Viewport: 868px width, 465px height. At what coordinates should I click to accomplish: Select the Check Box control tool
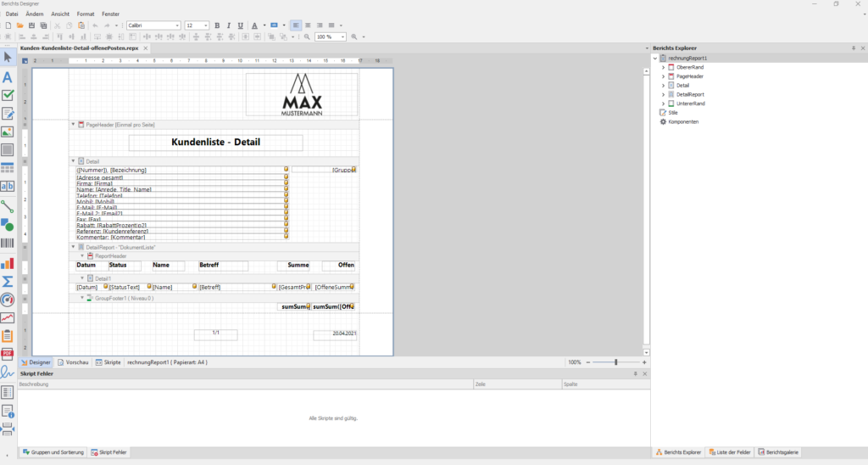pyautogui.click(x=8, y=95)
